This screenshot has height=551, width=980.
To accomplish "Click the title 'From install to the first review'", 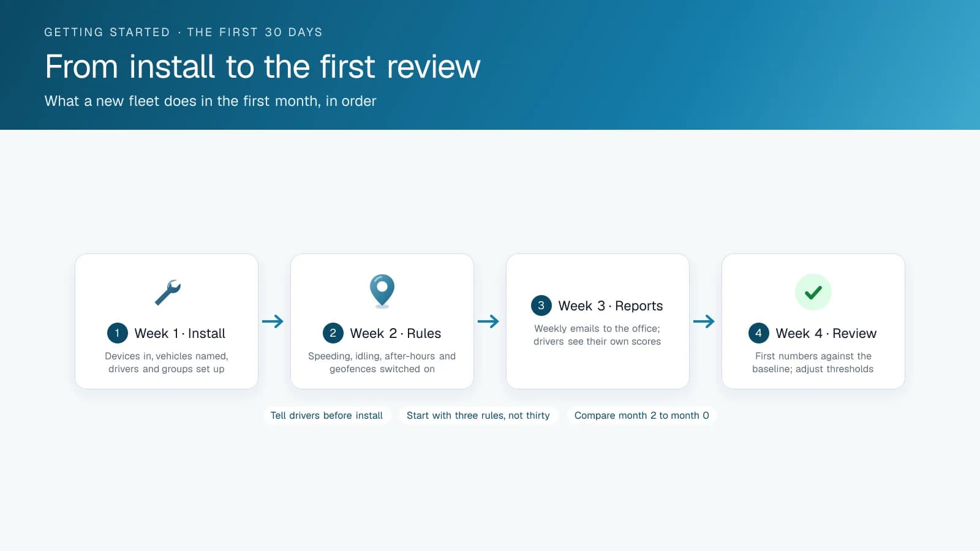I will click(x=263, y=66).
